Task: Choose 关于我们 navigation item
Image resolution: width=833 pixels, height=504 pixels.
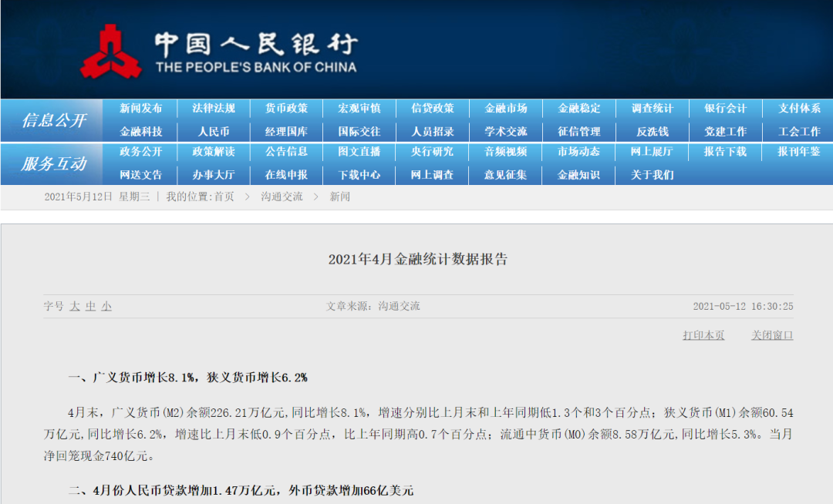Action: (653, 175)
